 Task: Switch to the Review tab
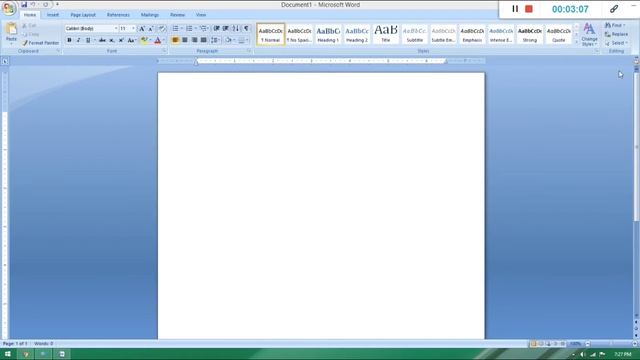pyautogui.click(x=177, y=15)
